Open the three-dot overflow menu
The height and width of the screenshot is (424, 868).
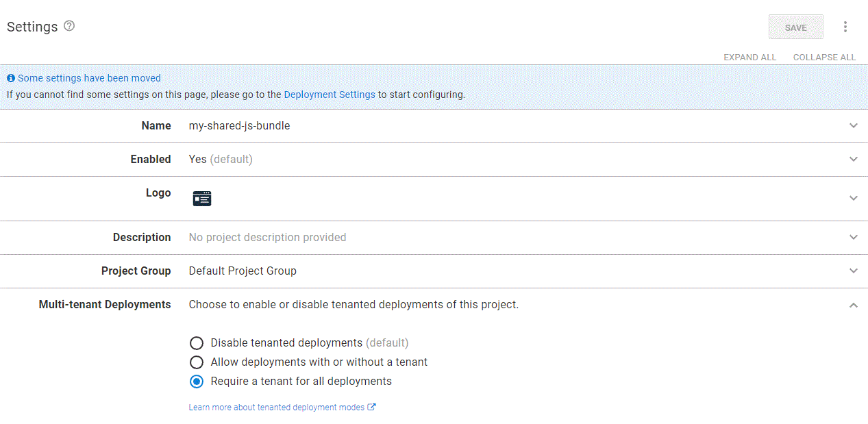point(845,27)
